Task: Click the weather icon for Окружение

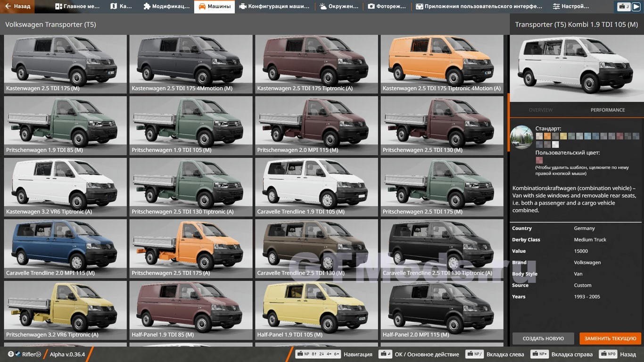Action: 323,7
